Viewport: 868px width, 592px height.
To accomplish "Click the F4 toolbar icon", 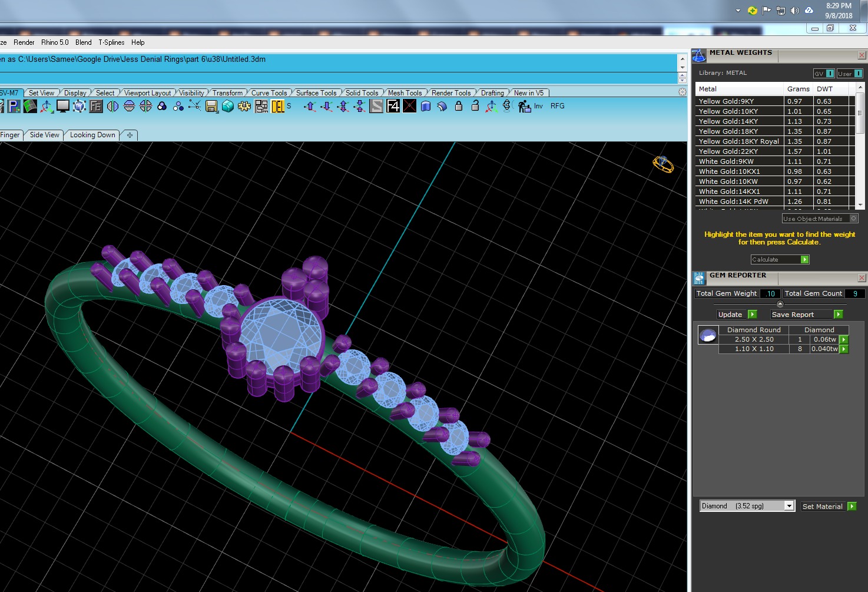I will (x=393, y=106).
